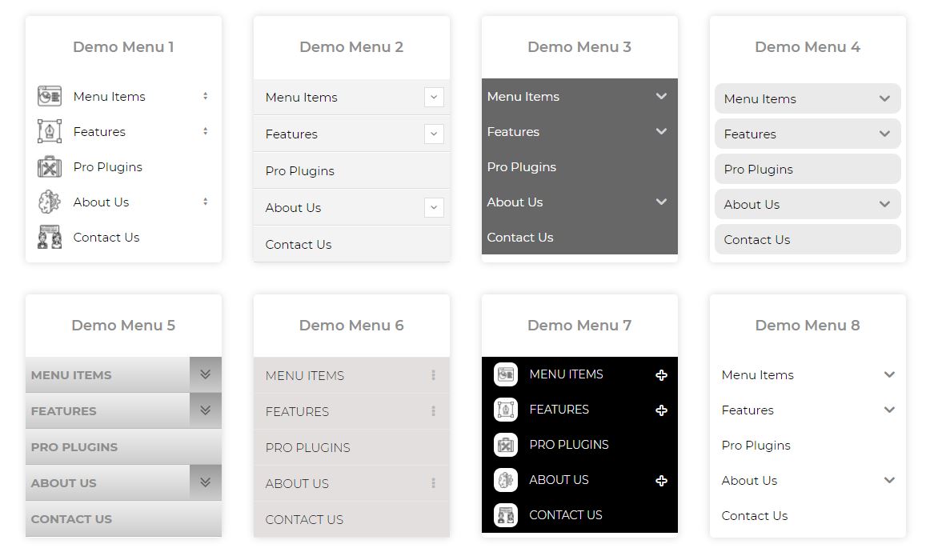The height and width of the screenshot is (560, 930).
Task: Click the Menu Items icon in Demo Menu 7
Action: (505, 374)
